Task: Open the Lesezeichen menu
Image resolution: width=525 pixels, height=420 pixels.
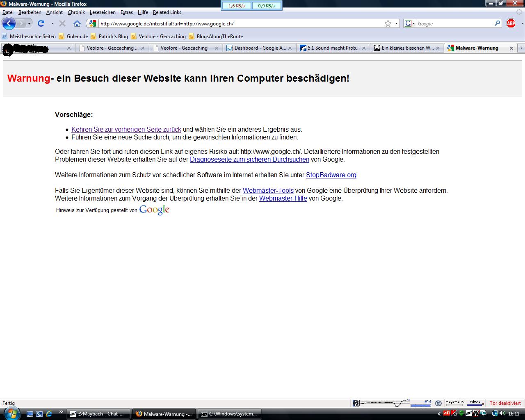Action: point(103,12)
